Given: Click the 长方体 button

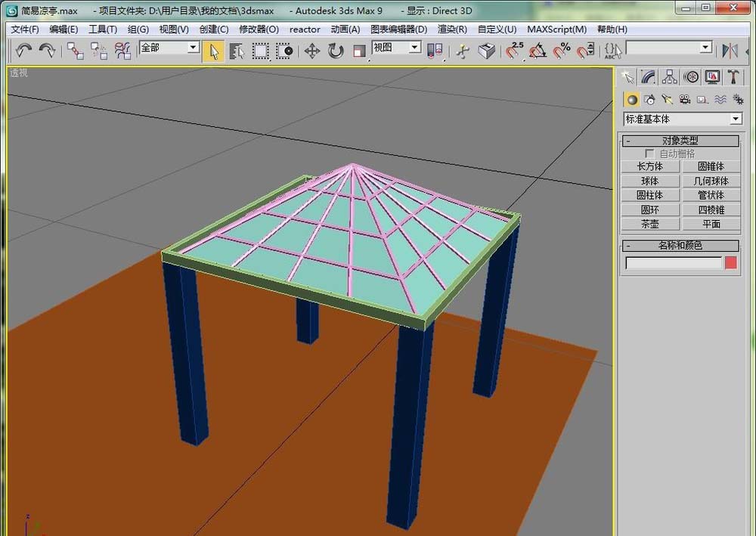Looking at the screenshot, I should coord(650,167).
